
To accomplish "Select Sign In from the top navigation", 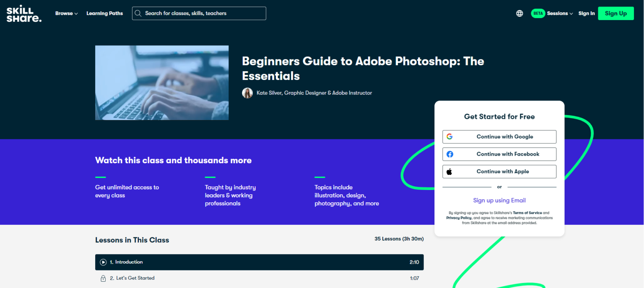I will [x=587, y=13].
